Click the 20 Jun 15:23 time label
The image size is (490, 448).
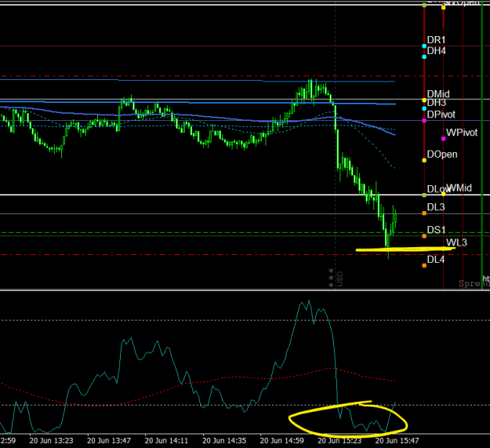339,441
